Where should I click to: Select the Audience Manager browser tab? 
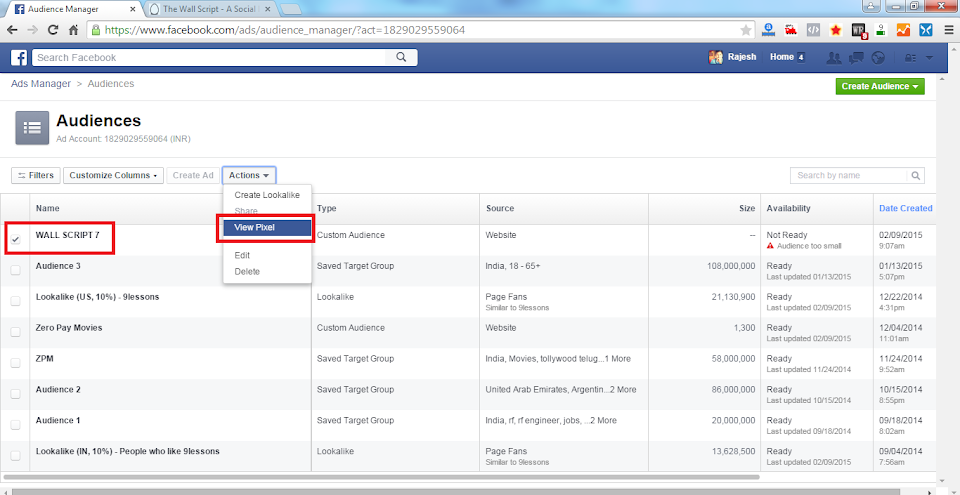73,9
